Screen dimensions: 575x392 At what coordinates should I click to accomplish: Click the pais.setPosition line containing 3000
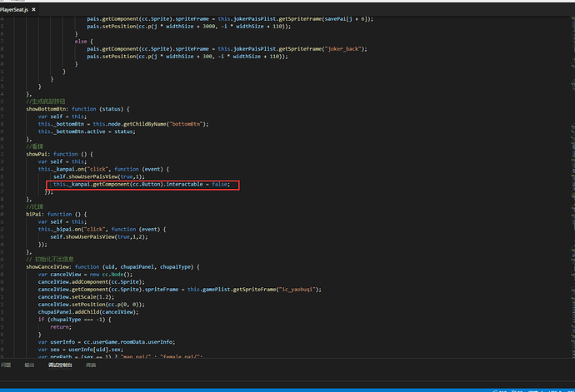click(189, 27)
